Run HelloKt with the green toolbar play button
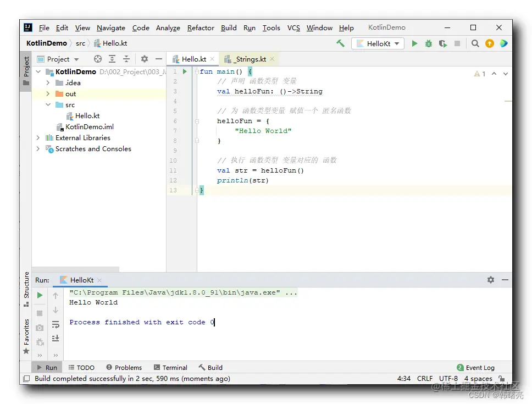Screen dimensions: 532x404 click(x=414, y=43)
